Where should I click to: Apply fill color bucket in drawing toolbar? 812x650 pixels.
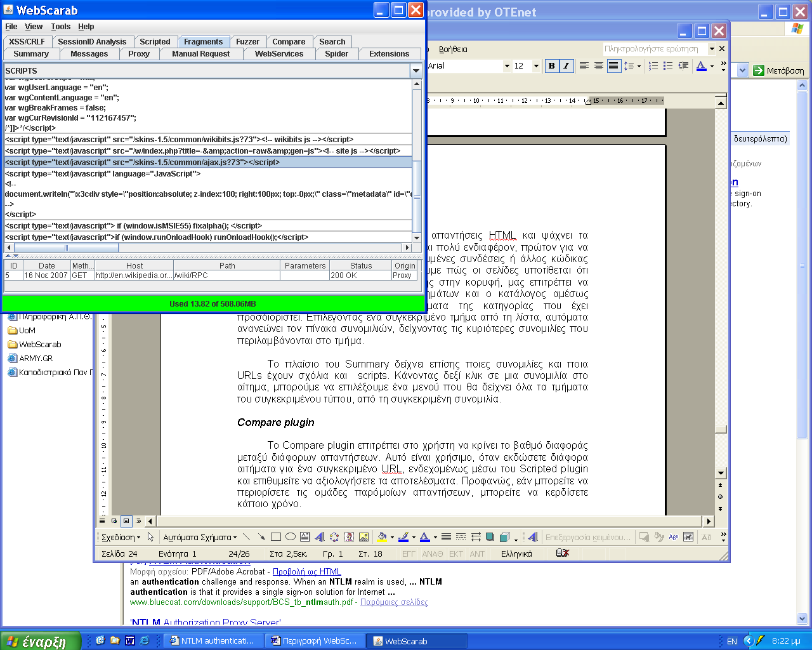coord(382,537)
